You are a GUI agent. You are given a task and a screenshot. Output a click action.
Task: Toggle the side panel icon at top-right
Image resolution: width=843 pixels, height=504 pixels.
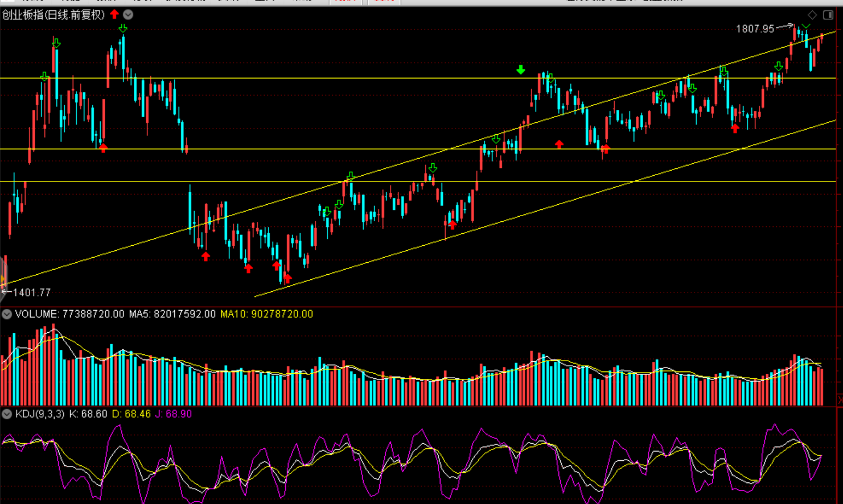(828, 15)
